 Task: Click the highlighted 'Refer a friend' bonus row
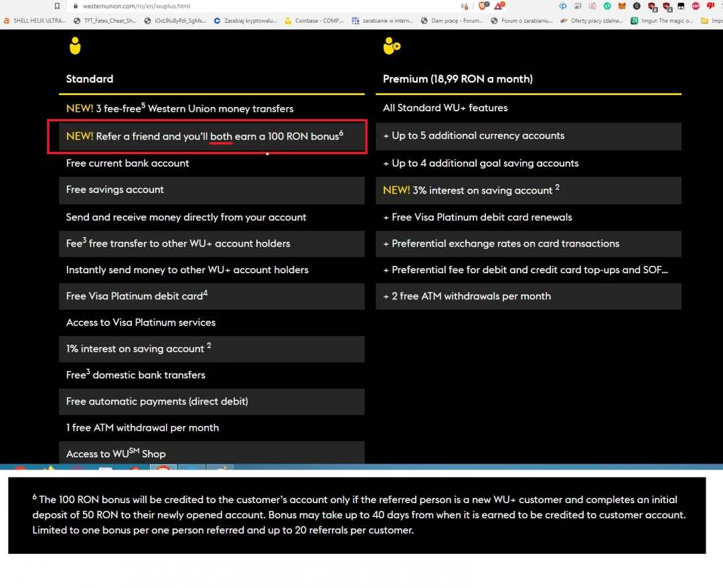(x=208, y=136)
